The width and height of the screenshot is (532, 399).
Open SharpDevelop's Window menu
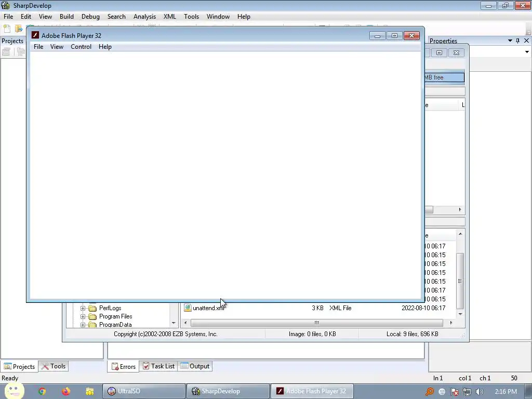point(218,17)
